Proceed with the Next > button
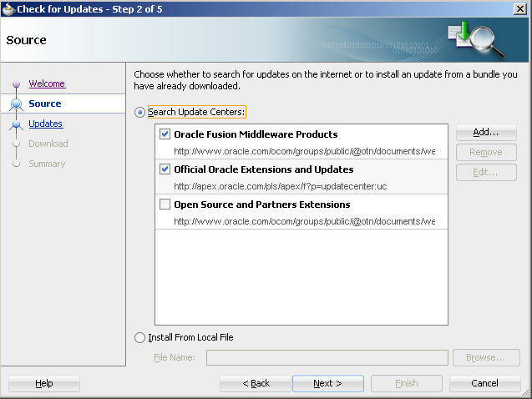Viewport: 532px width, 399px height. tap(328, 383)
